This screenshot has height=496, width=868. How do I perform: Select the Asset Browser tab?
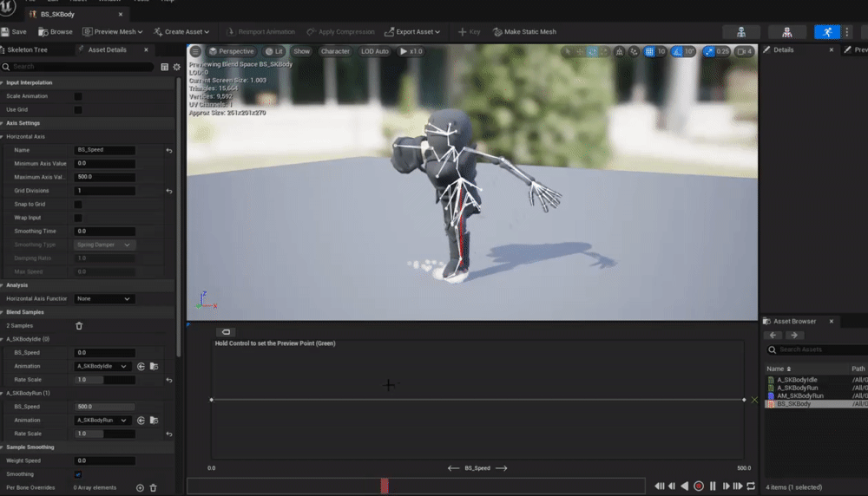click(794, 321)
